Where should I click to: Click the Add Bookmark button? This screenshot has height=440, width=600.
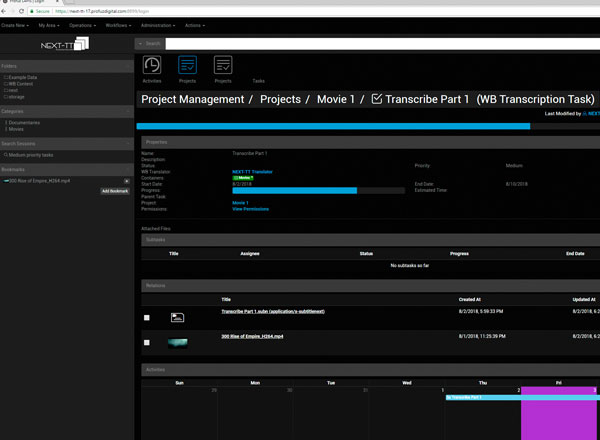pyautogui.click(x=115, y=191)
